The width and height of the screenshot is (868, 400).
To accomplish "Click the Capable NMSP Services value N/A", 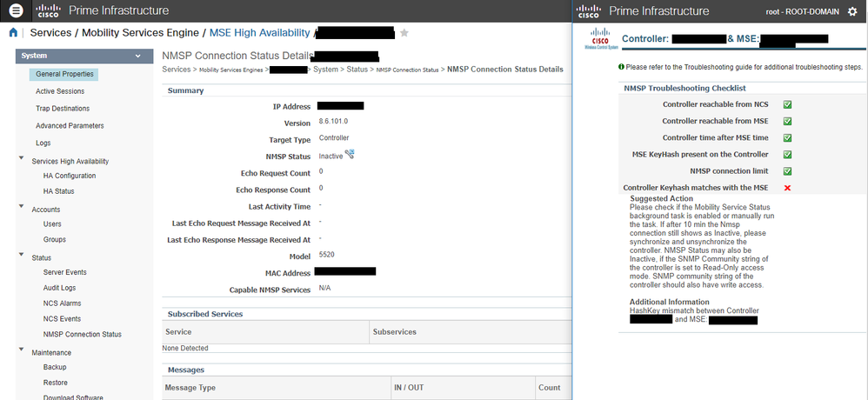I will coord(324,289).
